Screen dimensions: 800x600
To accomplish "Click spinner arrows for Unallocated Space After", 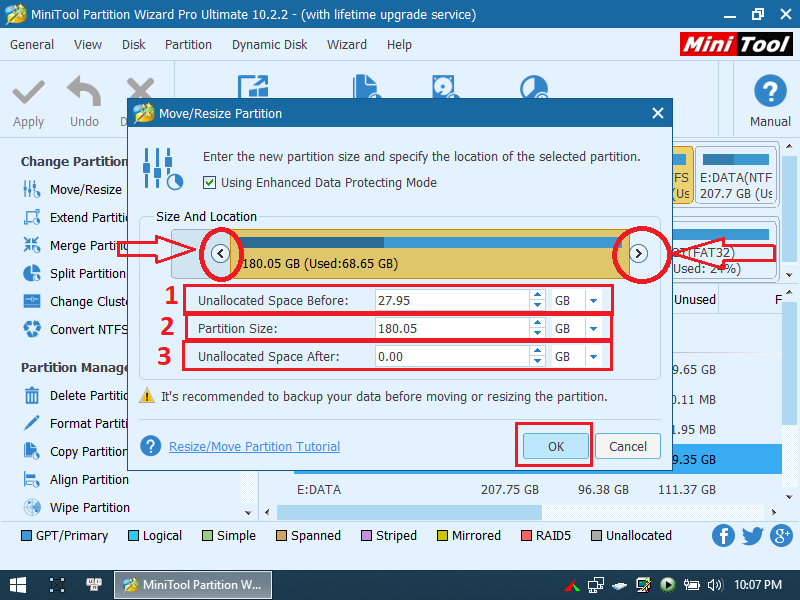I will [x=537, y=357].
